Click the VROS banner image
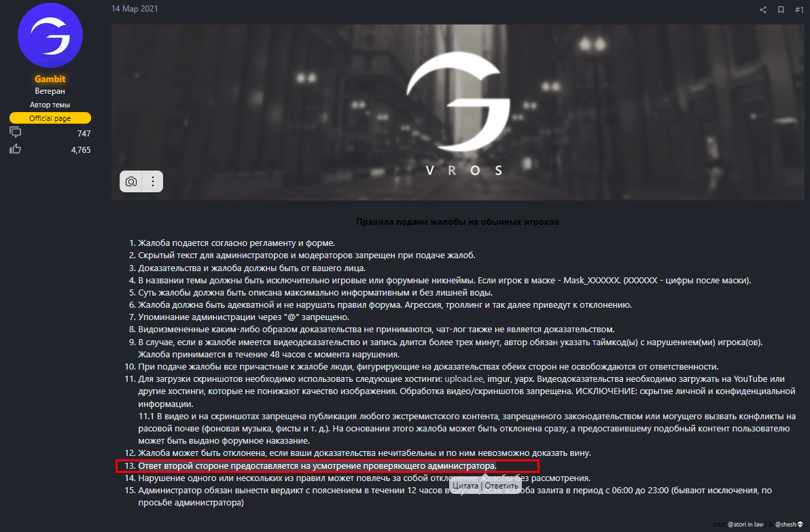 click(x=458, y=112)
